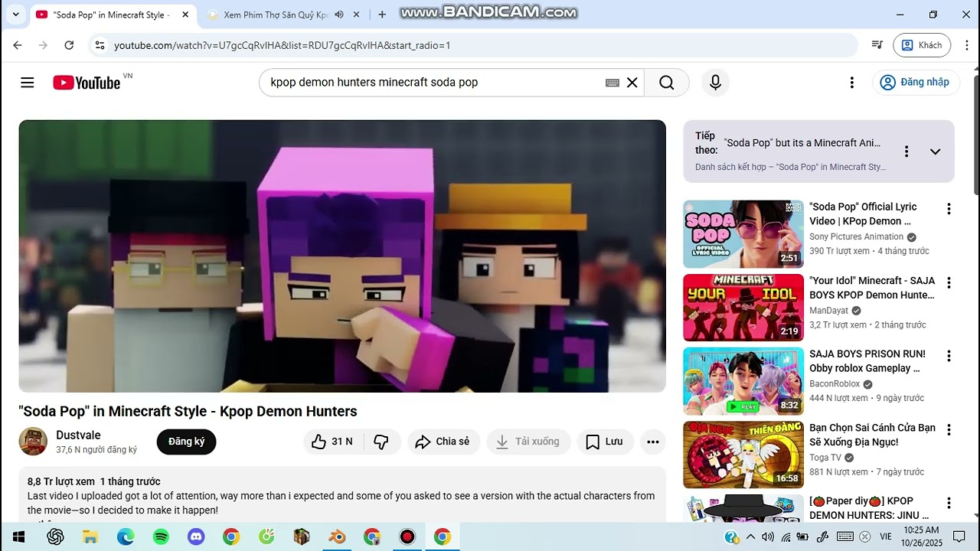Open the SAJA BOYS PRISON RUN thumbnail

coord(743,380)
